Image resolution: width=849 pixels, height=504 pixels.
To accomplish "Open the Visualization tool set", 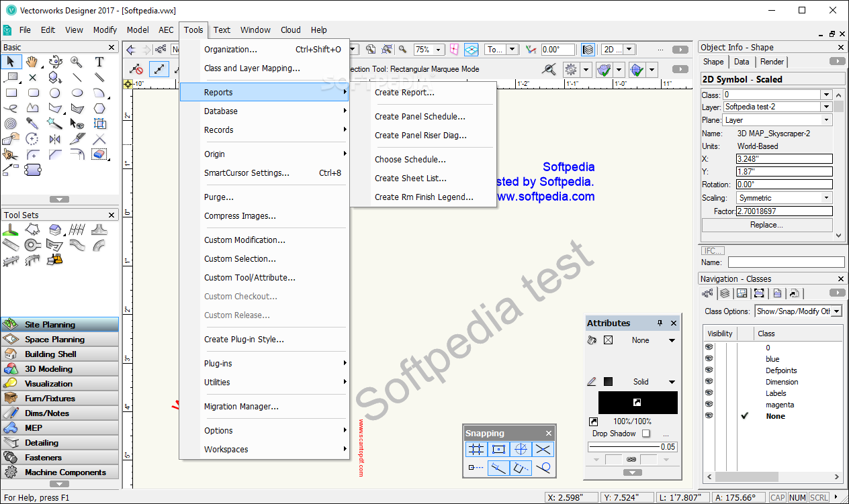I will point(60,384).
